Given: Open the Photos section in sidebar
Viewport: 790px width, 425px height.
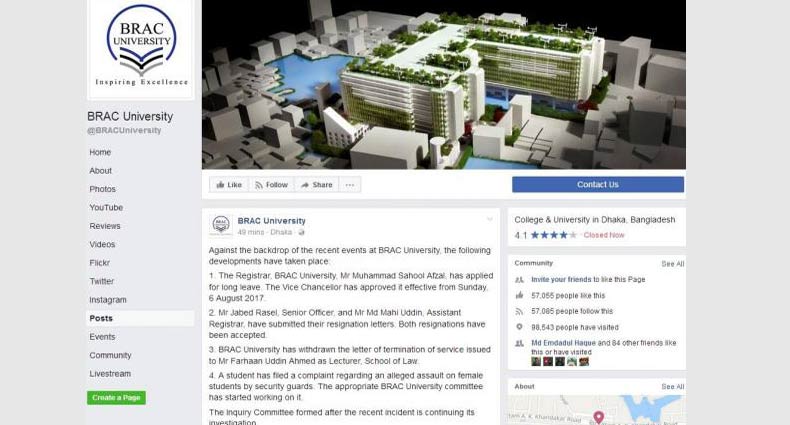Looking at the screenshot, I should 103,189.
